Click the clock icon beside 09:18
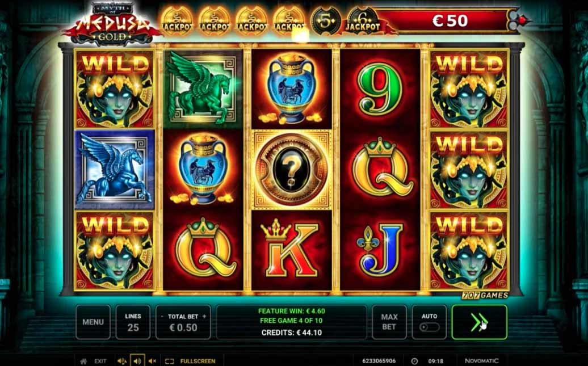 coord(414,361)
